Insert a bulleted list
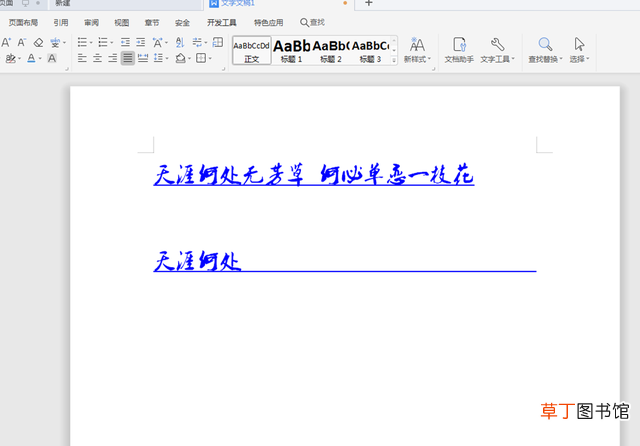Screen dimensions: 640x446 pos(82,42)
